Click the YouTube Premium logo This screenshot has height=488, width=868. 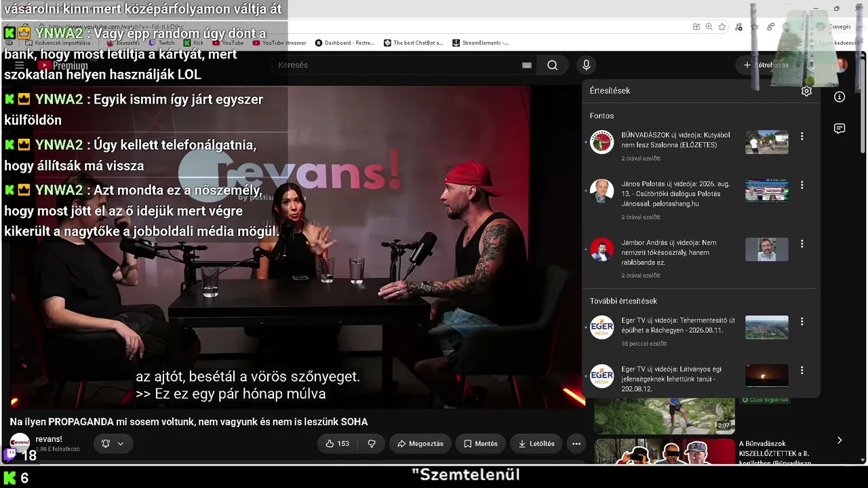[63, 66]
